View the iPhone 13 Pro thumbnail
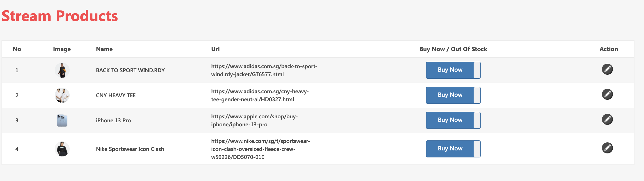The image size is (644, 181). 62,120
